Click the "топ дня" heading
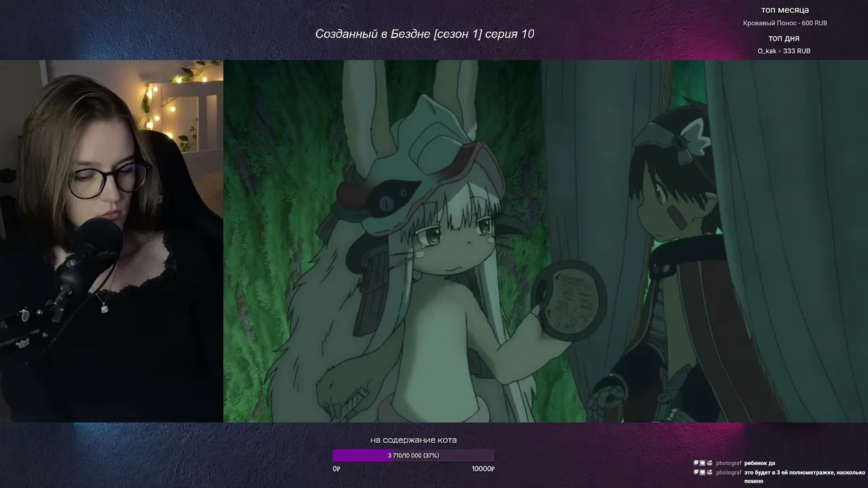Image resolution: width=868 pixels, height=488 pixels. coord(784,39)
